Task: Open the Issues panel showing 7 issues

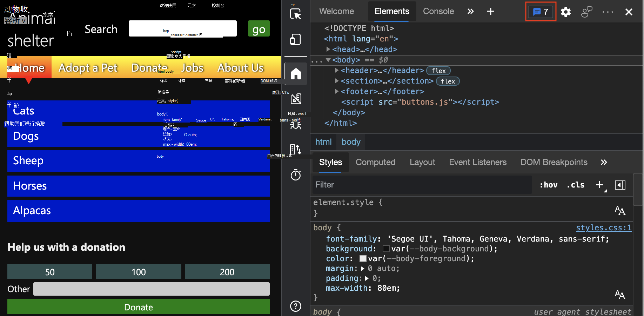Action: pyautogui.click(x=540, y=12)
